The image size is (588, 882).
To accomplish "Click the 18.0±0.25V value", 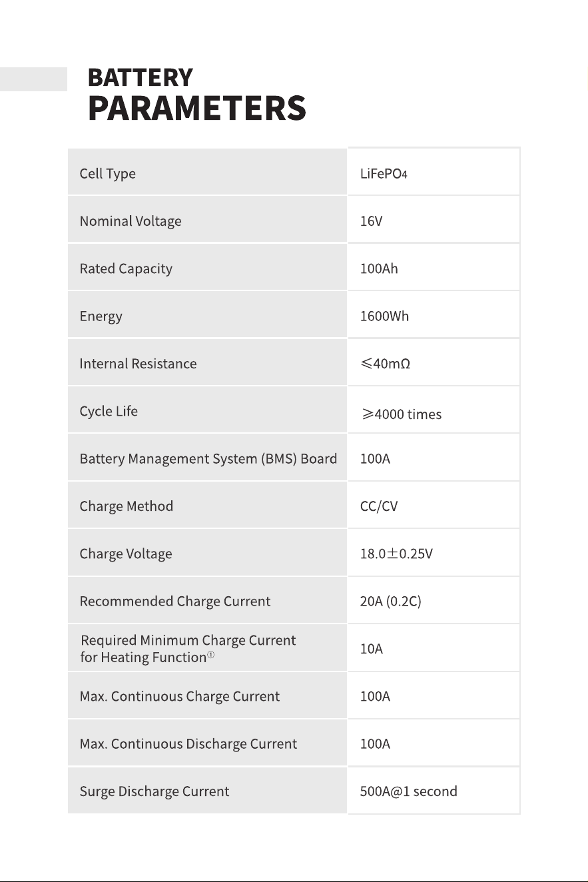I will pos(396,554).
